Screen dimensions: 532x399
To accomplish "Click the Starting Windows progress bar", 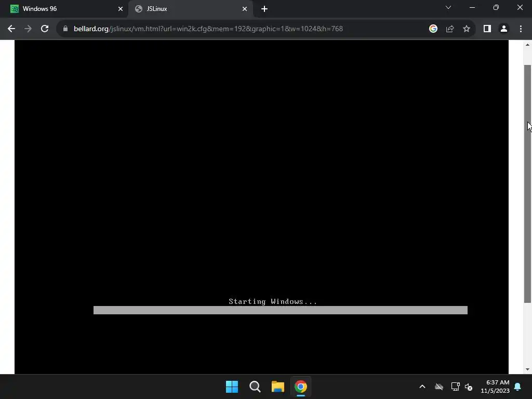I will 280,310.
